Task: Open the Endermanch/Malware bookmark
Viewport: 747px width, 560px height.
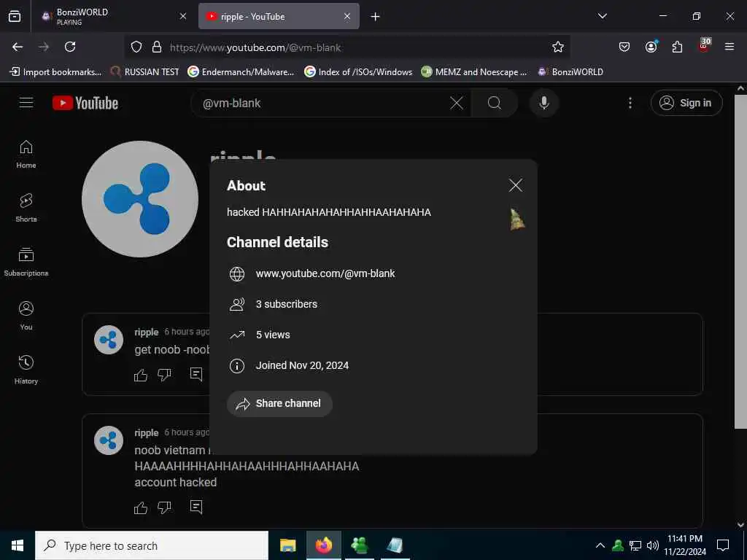Action: (x=241, y=72)
